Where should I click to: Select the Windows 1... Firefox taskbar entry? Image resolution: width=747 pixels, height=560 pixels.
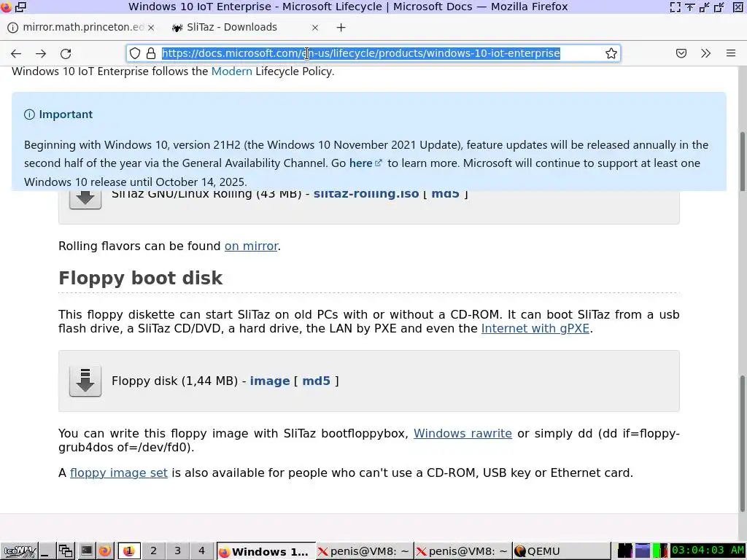pos(266,551)
